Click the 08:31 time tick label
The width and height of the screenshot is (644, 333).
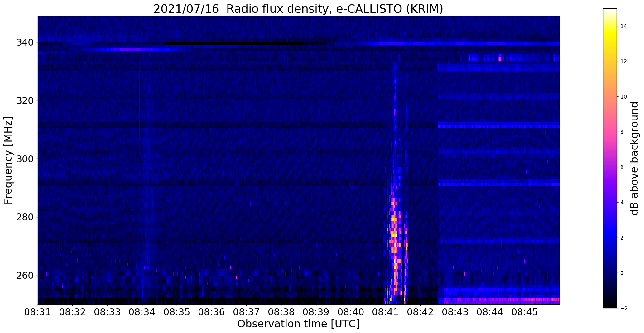(x=38, y=312)
